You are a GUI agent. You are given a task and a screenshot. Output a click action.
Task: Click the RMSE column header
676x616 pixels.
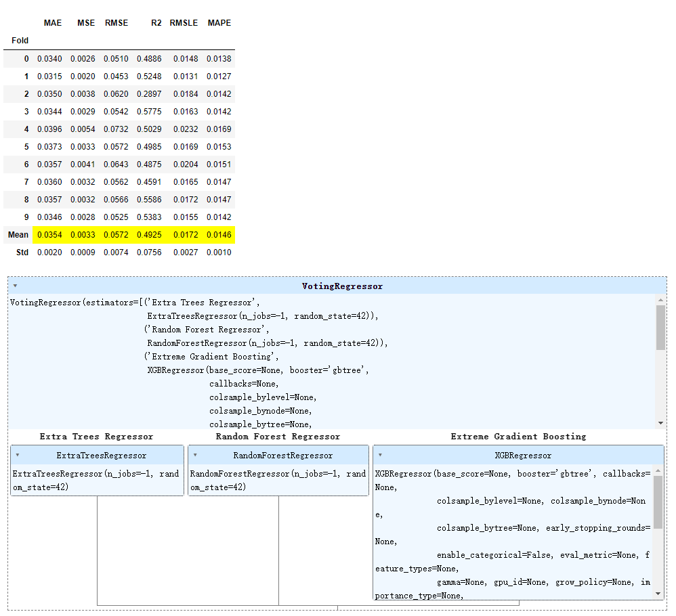pyautogui.click(x=117, y=23)
